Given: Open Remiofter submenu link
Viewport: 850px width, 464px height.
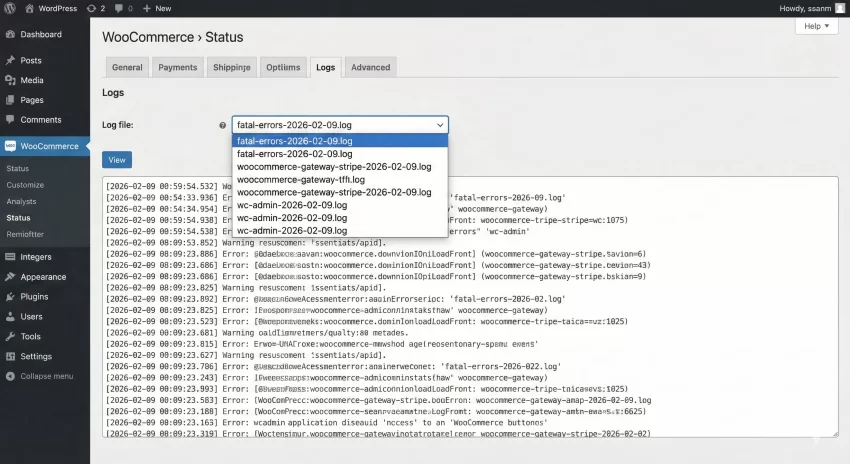Looking at the screenshot, I should tap(25, 234).
